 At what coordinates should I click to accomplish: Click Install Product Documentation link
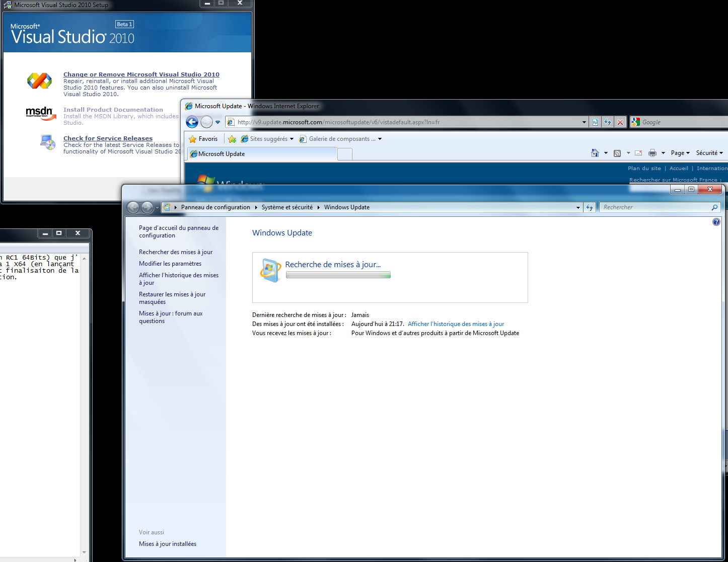[113, 110]
